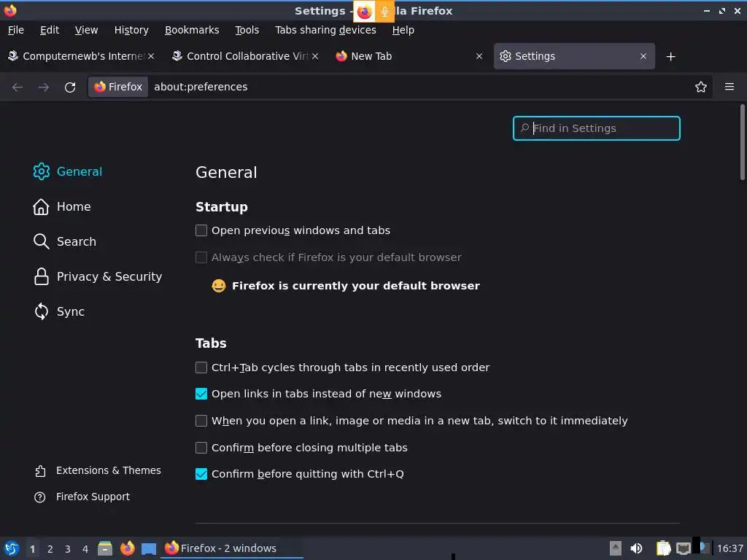This screenshot has height=560, width=747.
Task: Switch to workspace 1 in the taskbar
Action: 32,549
